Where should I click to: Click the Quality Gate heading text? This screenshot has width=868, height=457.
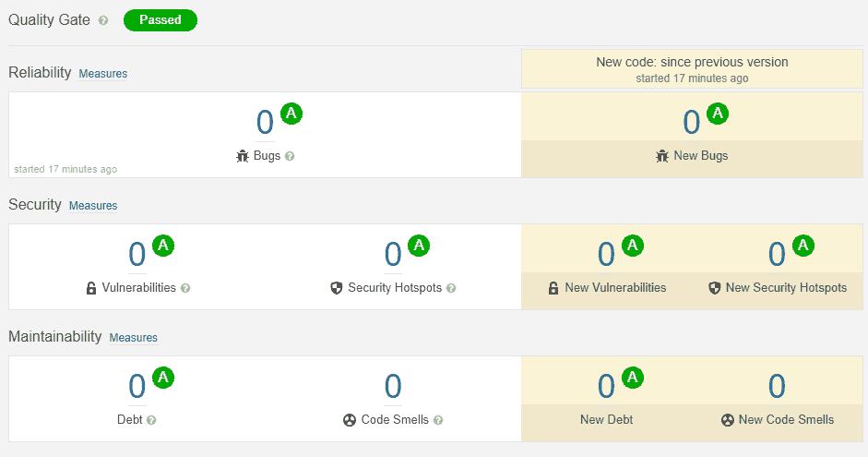pyautogui.click(x=49, y=20)
